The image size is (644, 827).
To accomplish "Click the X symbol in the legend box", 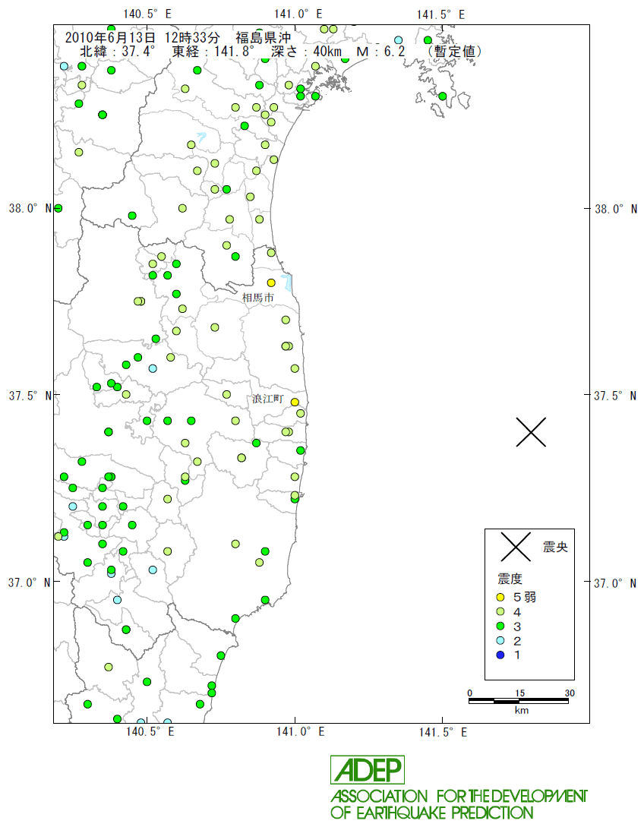I will tap(516, 547).
